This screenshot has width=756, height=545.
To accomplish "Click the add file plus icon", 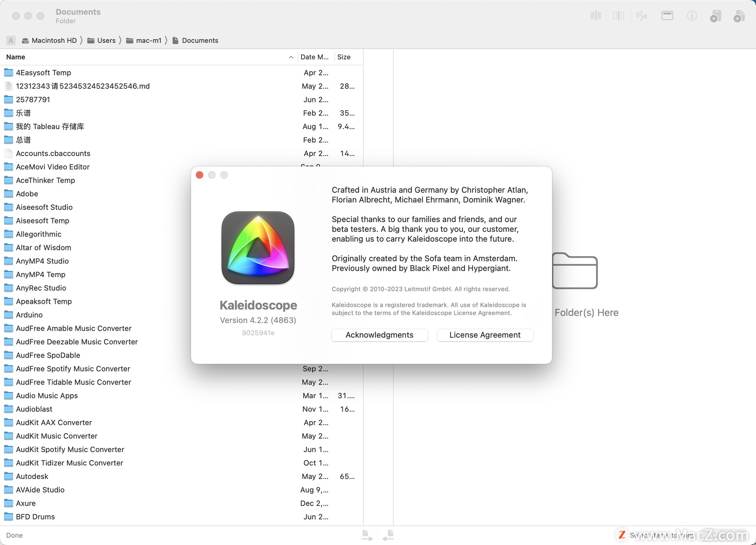I will (739, 16).
